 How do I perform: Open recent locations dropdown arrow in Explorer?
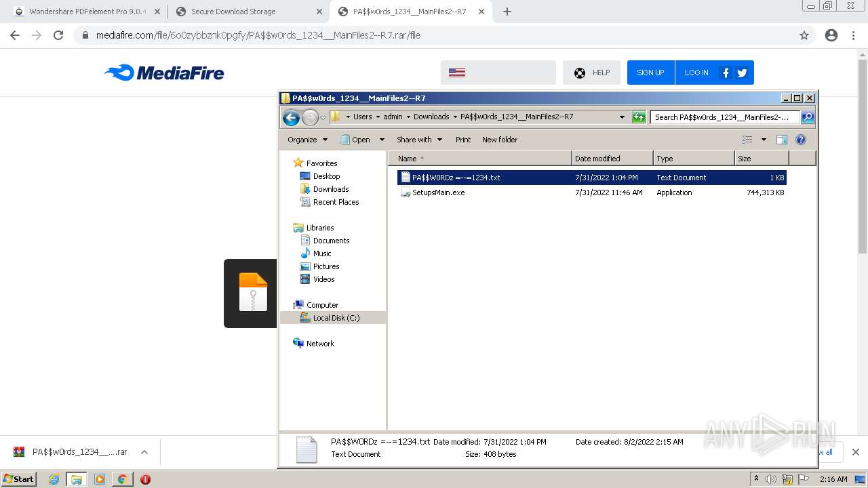tap(323, 117)
